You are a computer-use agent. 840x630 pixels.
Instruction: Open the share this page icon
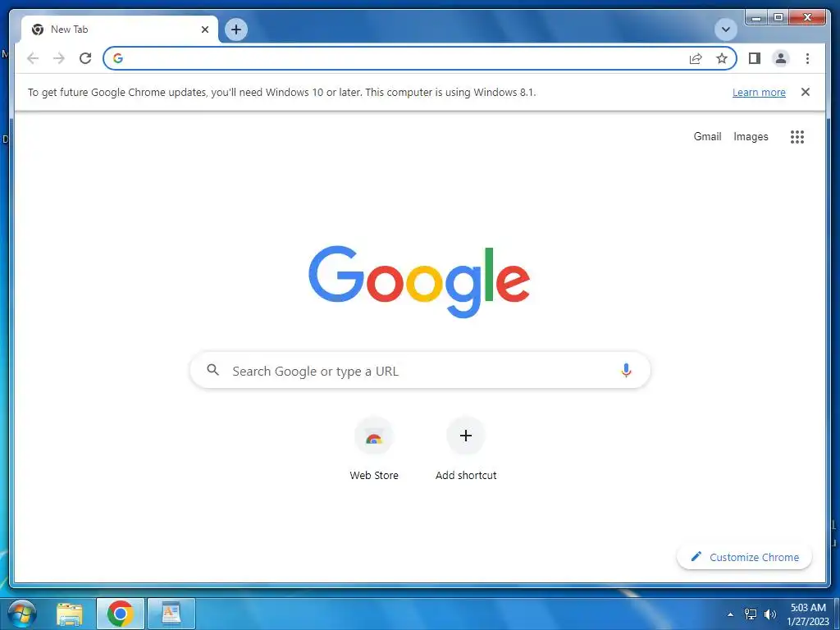696,58
